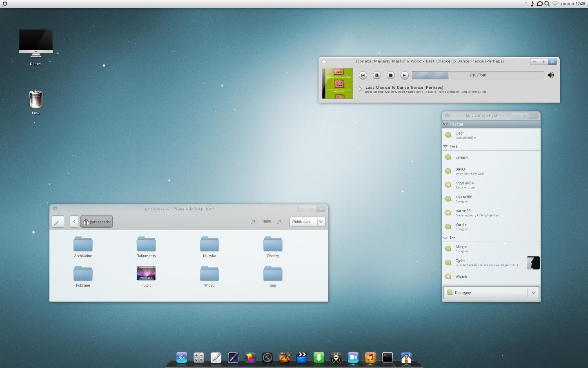Select the Wideo folder

tap(209, 276)
